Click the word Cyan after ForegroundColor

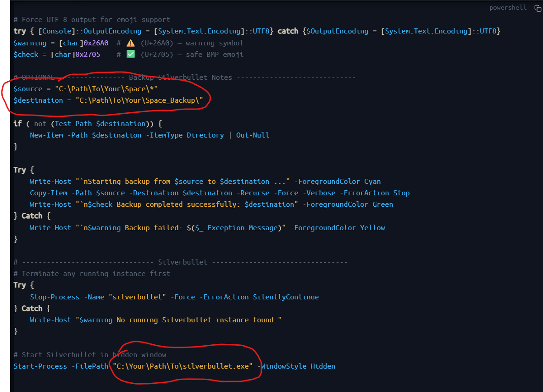[x=372, y=182]
